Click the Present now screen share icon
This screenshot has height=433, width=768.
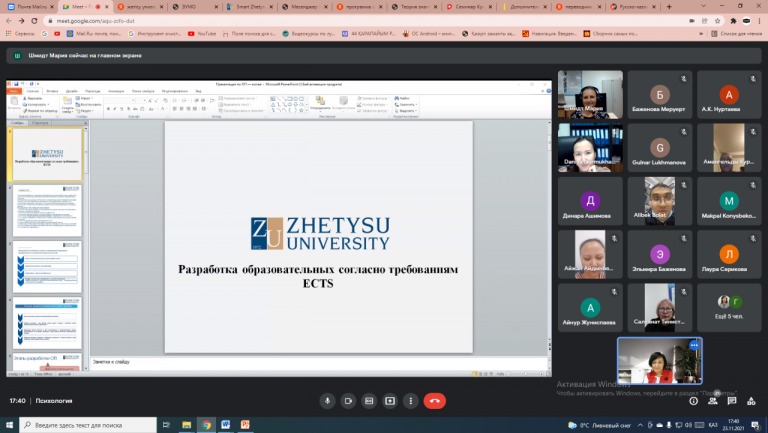pos(390,400)
